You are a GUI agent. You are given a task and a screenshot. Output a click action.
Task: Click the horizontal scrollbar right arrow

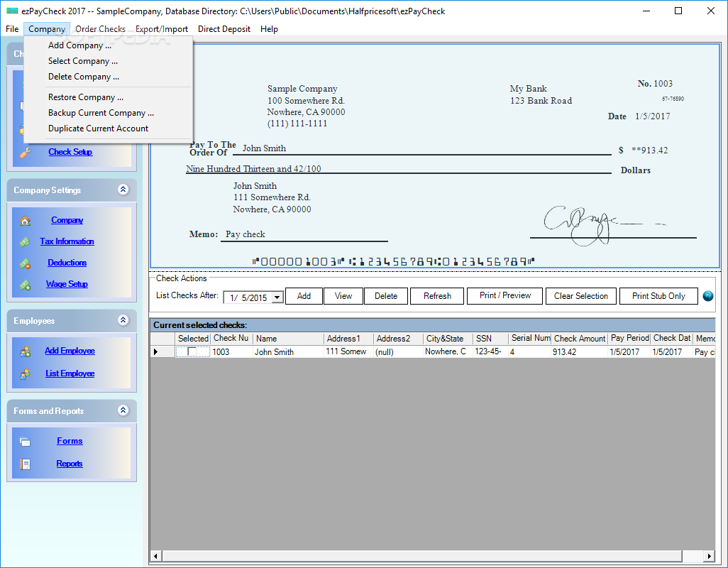coord(709,556)
